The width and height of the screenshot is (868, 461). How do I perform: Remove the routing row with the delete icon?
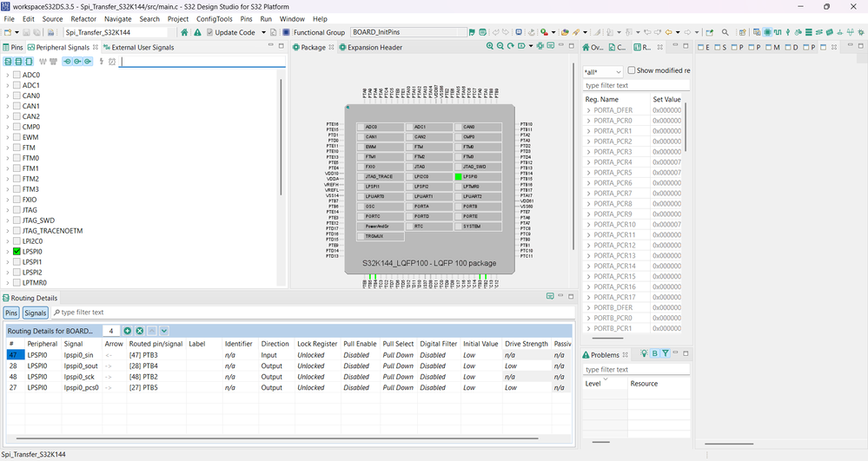pyautogui.click(x=140, y=331)
